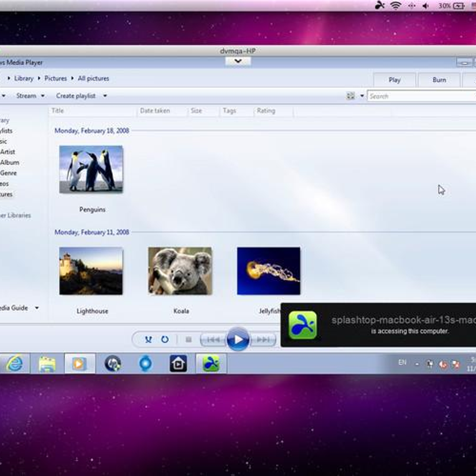Start playback with the round Play button
This screenshot has width=476, height=476.
(238, 339)
